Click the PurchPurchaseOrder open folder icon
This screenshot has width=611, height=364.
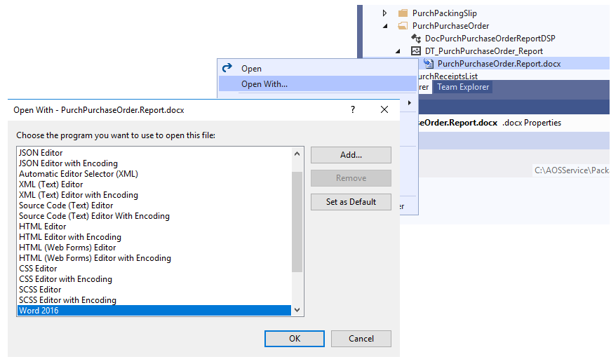(x=403, y=26)
